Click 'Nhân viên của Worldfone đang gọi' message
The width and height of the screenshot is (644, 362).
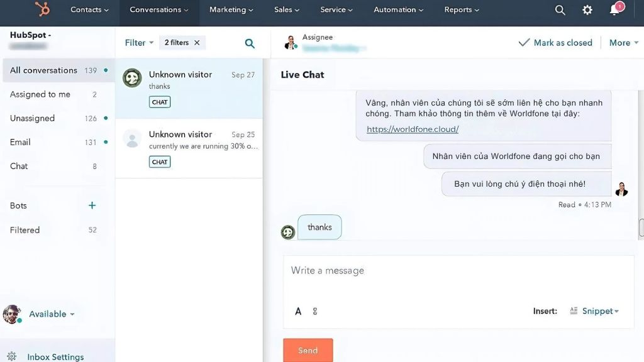517,156
